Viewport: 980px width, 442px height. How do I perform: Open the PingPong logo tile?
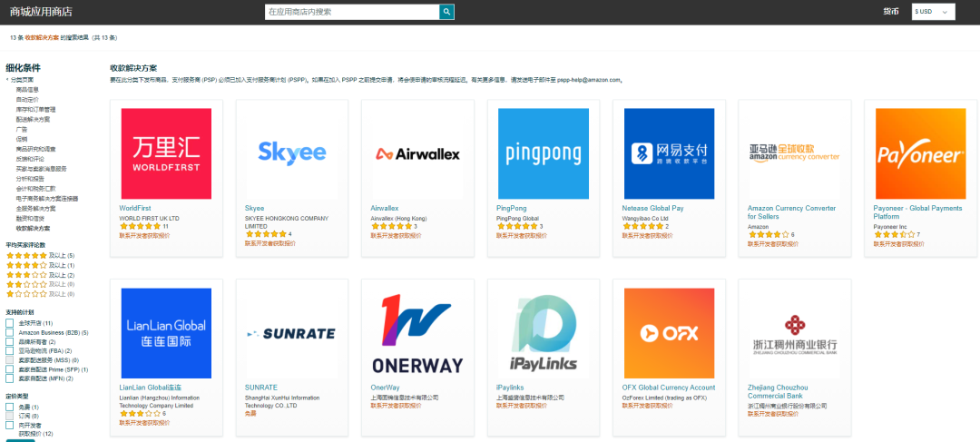(544, 153)
